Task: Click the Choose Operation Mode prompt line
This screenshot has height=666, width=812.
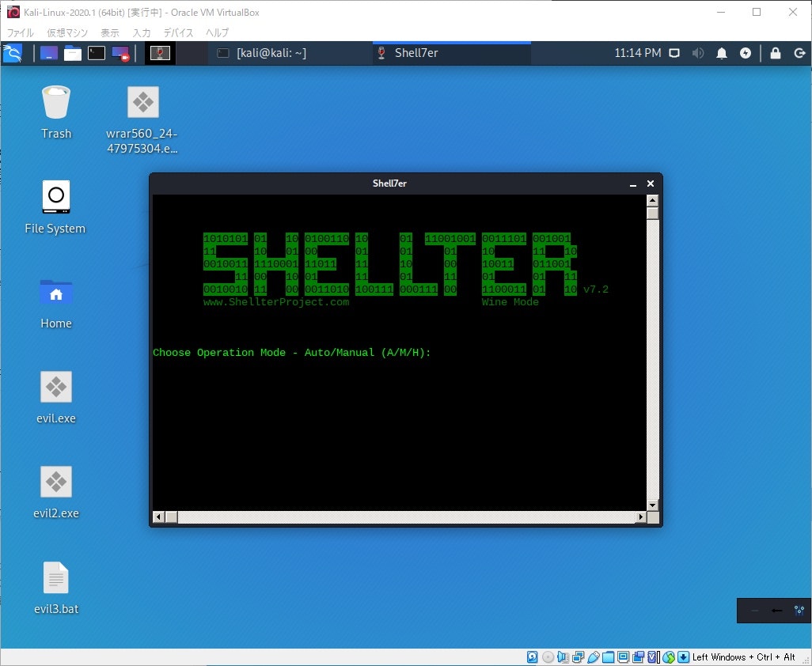Action: click(291, 353)
